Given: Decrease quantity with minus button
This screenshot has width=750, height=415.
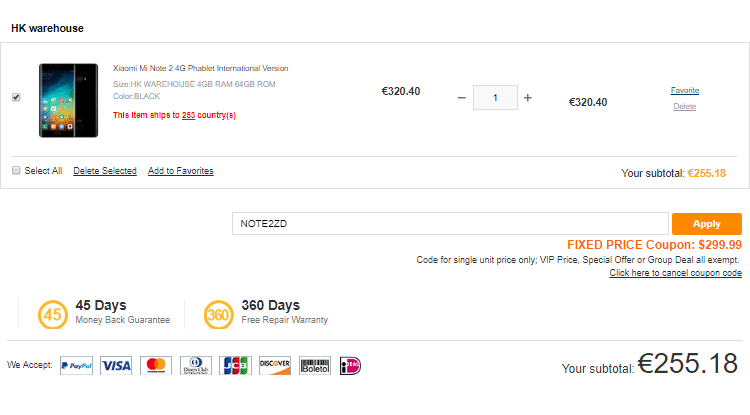Looking at the screenshot, I should coord(461,98).
